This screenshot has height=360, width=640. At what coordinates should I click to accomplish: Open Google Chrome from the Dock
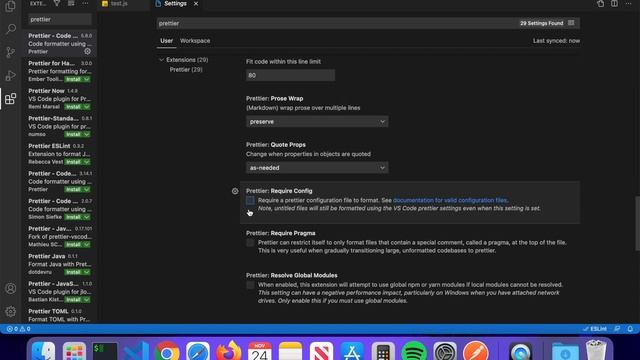pos(167,351)
